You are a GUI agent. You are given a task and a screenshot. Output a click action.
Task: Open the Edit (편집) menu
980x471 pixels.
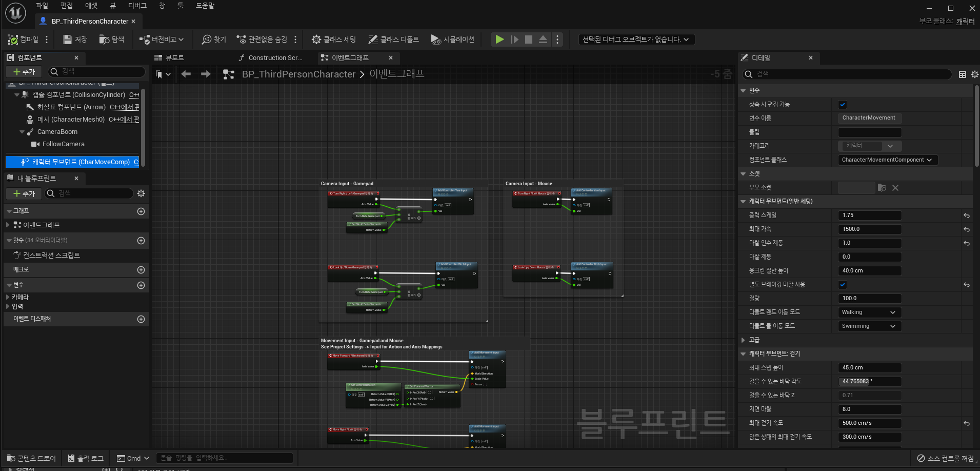67,6
